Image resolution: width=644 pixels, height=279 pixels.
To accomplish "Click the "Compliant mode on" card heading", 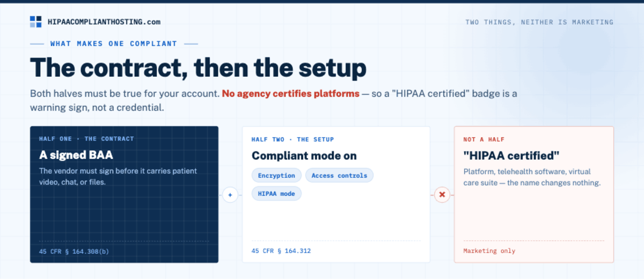I will pos(304,156).
